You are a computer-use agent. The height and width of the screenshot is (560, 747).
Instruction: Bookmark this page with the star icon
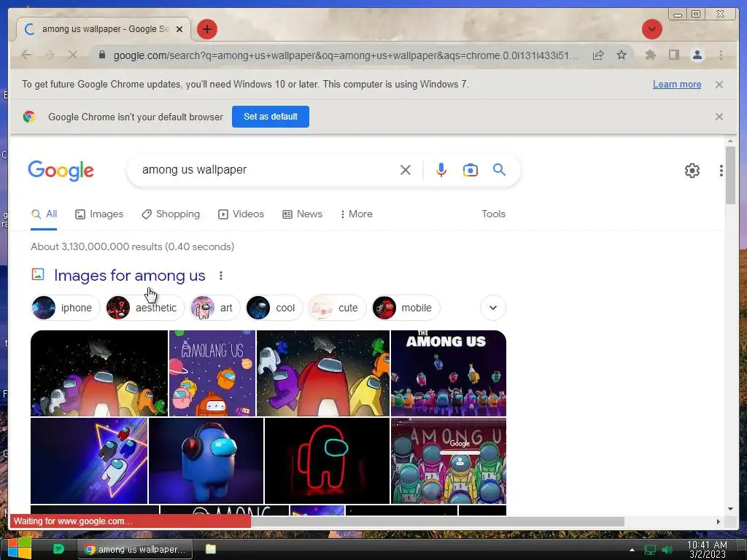[622, 55]
